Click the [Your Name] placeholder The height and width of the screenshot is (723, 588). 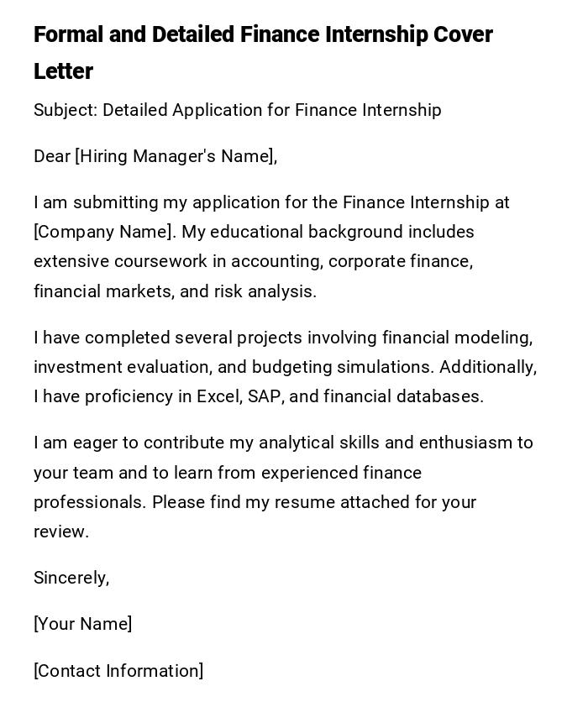82,624
